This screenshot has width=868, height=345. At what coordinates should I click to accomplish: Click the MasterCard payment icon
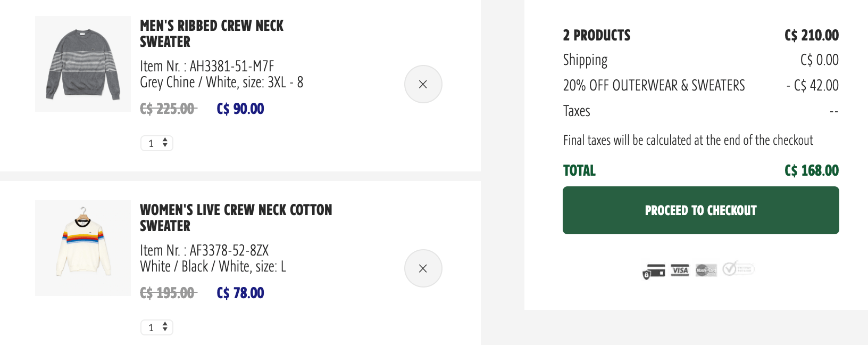(x=706, y=270)
